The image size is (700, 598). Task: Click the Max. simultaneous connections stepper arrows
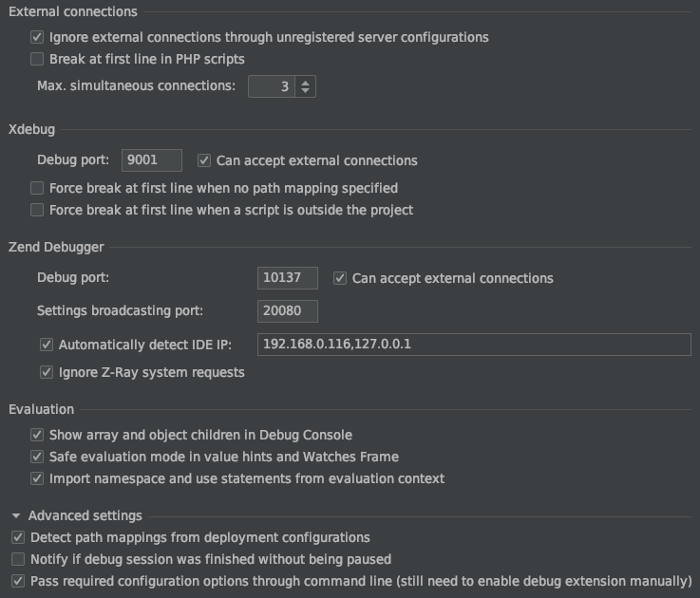point(305,86)
